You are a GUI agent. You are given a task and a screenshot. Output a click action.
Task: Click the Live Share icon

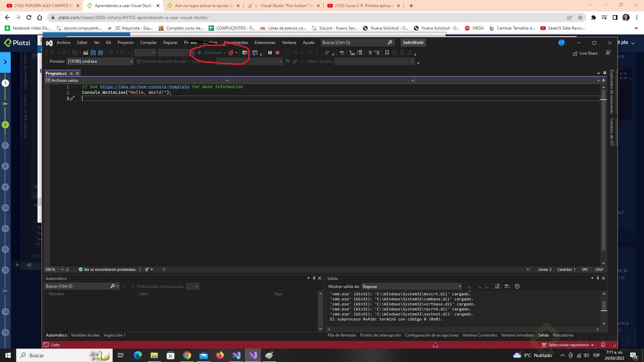[x=575, y=53]
